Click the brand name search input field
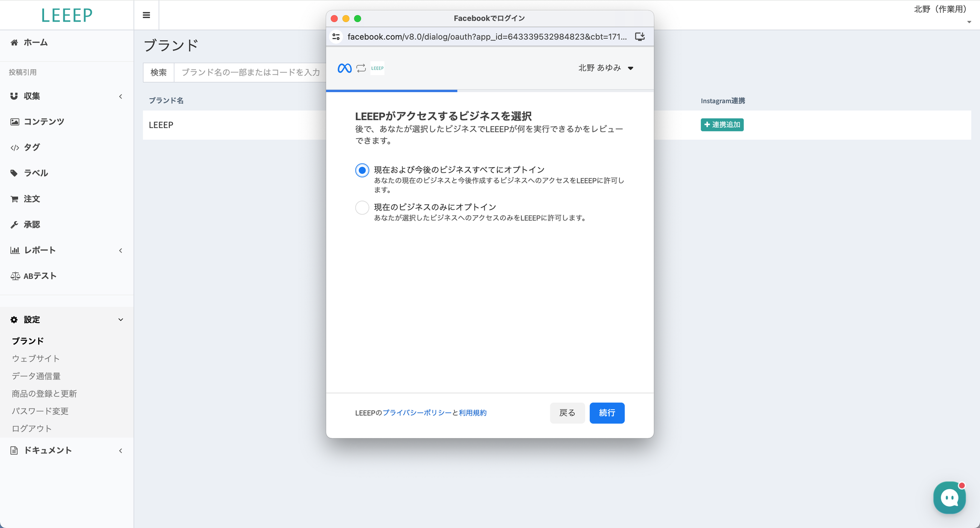 [250, 73]
